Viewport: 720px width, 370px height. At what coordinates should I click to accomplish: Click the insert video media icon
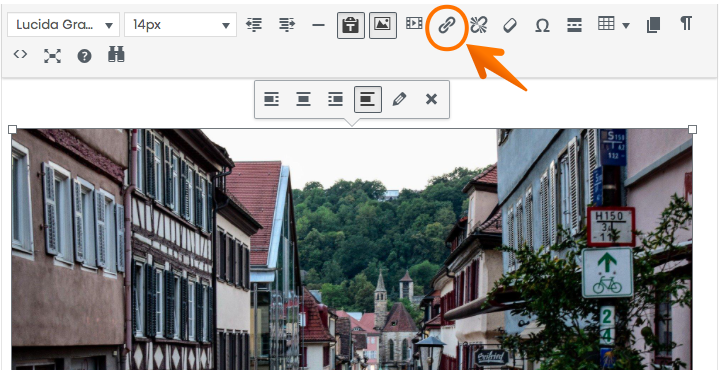tap(414, 23)
